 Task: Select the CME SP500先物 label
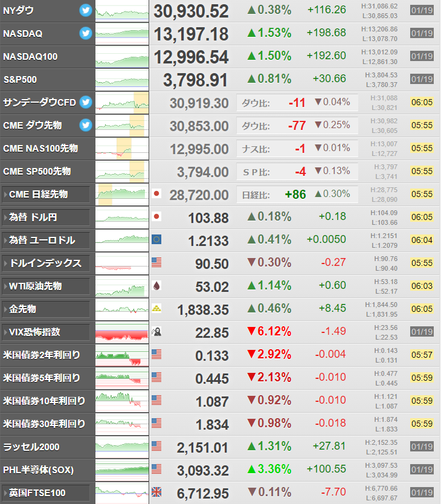click(37, 171)
